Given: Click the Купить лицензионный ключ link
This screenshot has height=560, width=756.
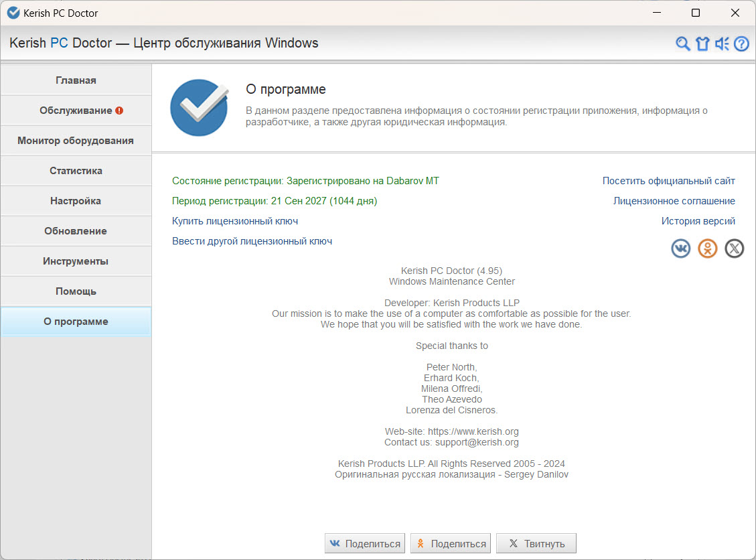Looking at the screenshot, I should (235, 221).
